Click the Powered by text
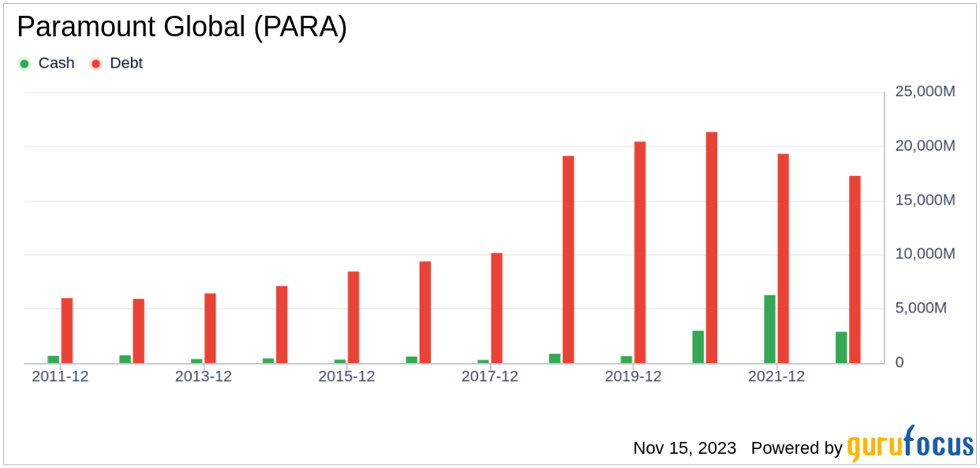Screen dimensions: 980x468 point(797,448)
